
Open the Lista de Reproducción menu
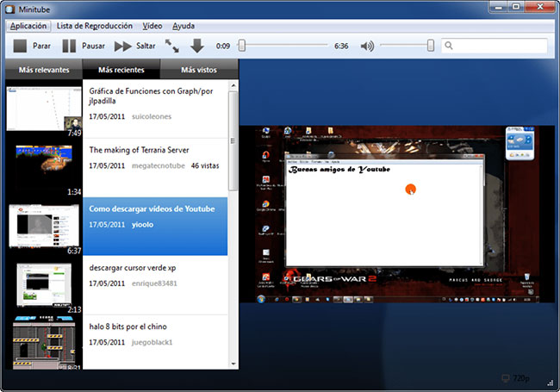click(95, 26)
